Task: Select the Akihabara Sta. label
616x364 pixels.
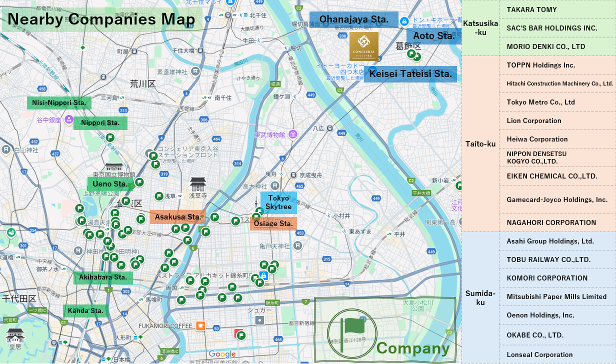Action: (103, 277)
